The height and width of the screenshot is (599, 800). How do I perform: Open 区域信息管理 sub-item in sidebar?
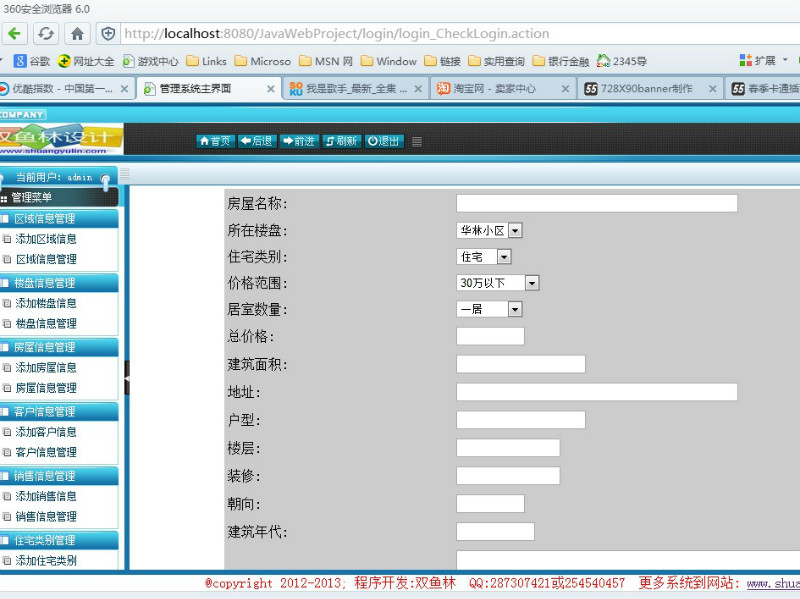pos(46,259)
